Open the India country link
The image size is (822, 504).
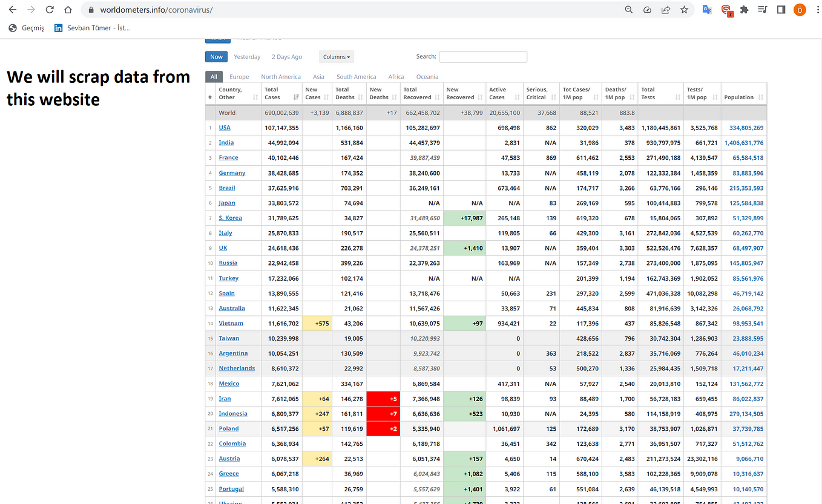point(226,142)
